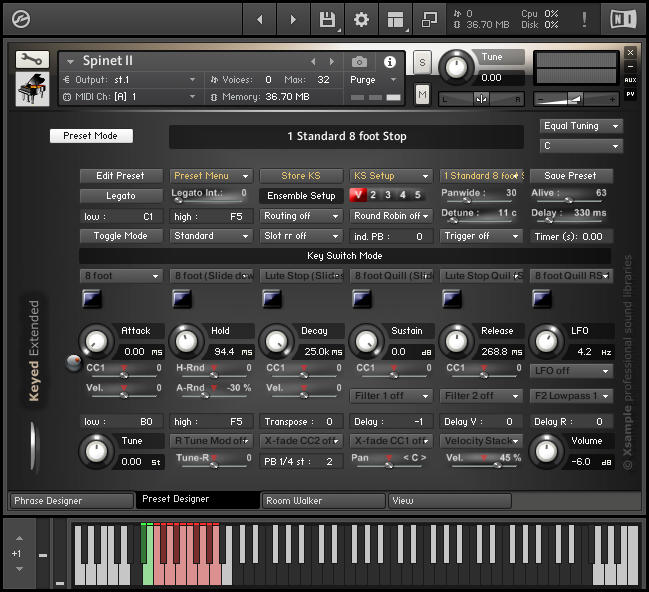Open the Slot rr off dropdown
This screenshot has height=592, width=649.
[x=301, y=236]
